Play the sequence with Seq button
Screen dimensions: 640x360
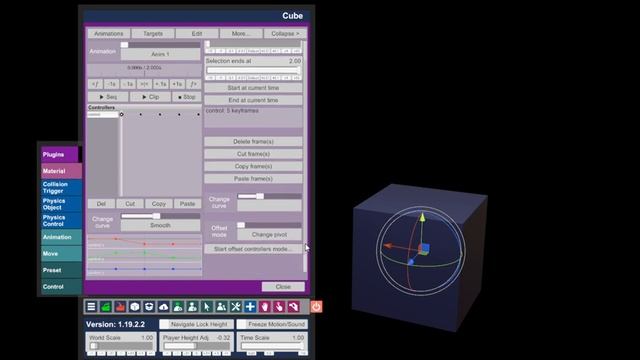pos(108,97)
